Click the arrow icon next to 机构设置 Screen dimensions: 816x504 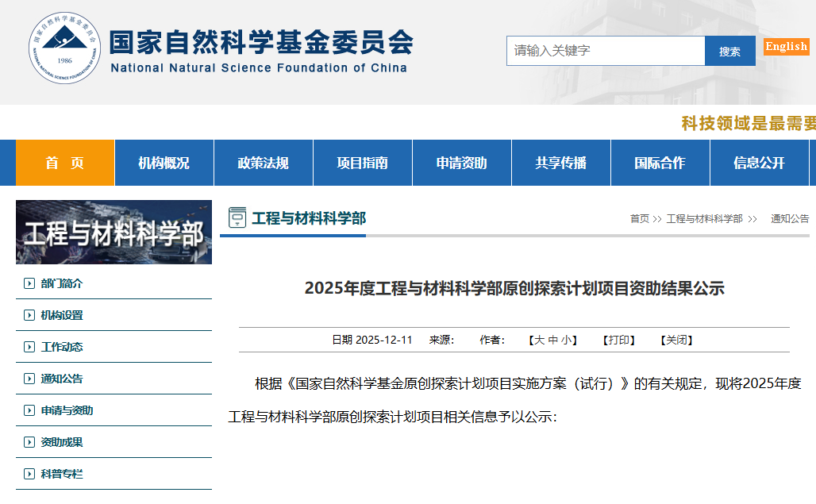pyautogui.click(x=29, y=315)
